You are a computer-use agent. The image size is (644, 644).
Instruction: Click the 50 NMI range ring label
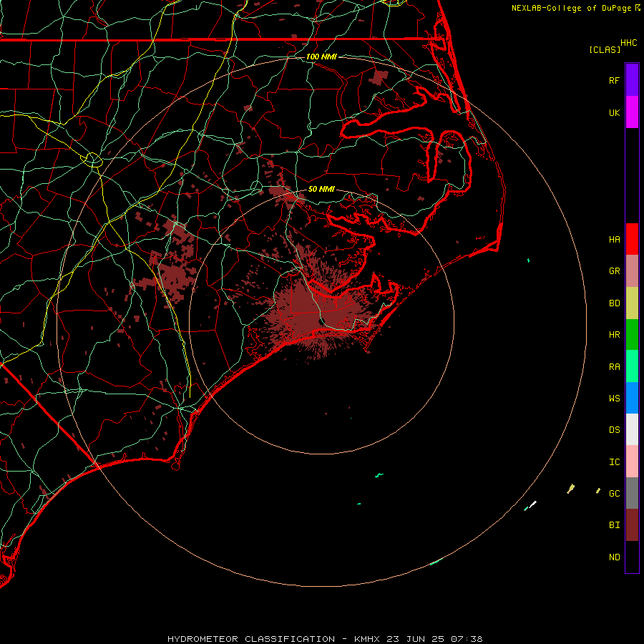tap(321, 189)
